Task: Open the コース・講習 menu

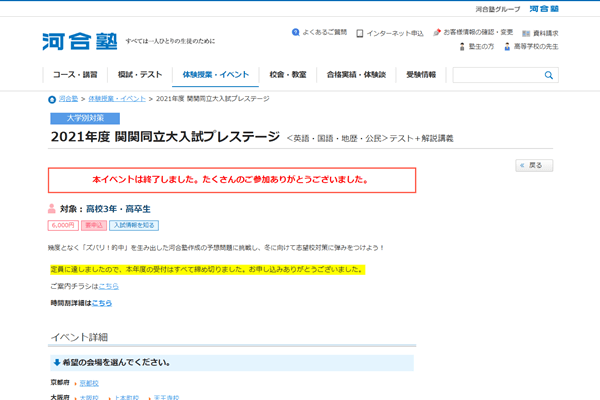Action: point(75,75)
